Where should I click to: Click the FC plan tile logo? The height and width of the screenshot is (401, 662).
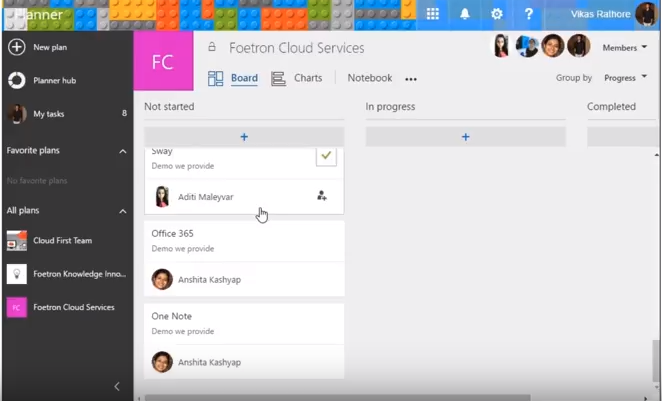(x=163, y=61)
